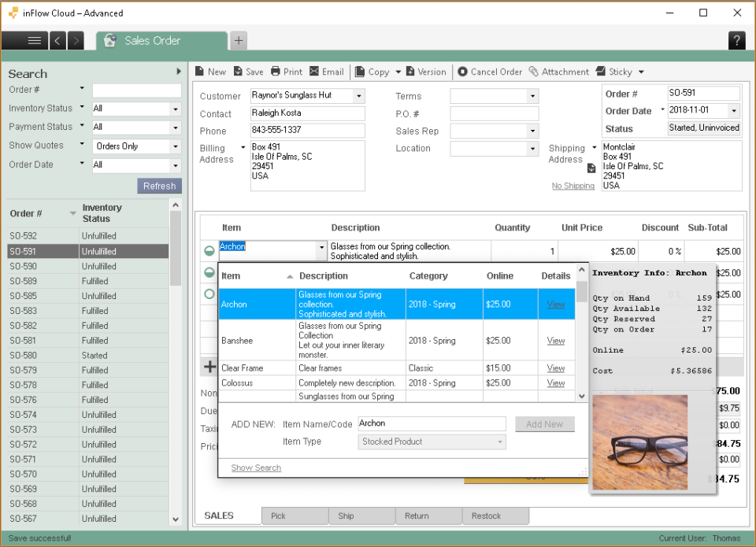Open the Attachment paperclip tool
This screenshot has width=756, height=547.
[x=534, y=72]
